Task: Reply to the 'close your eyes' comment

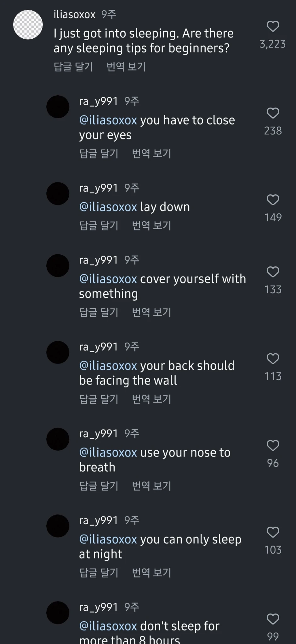Action: coord(99,153)
